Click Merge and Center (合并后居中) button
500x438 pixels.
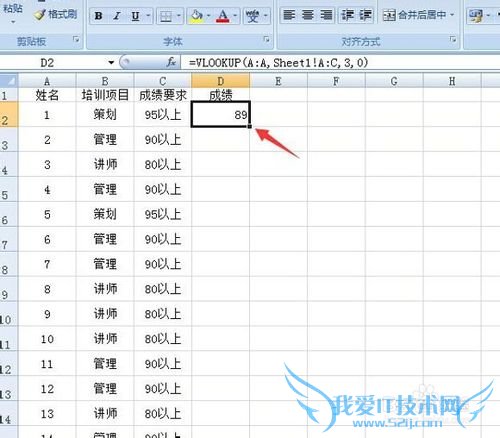point(414,15)
